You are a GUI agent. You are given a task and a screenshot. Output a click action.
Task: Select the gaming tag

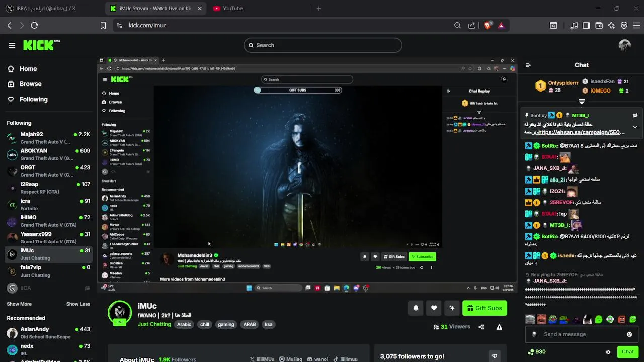tap(226, 324)
